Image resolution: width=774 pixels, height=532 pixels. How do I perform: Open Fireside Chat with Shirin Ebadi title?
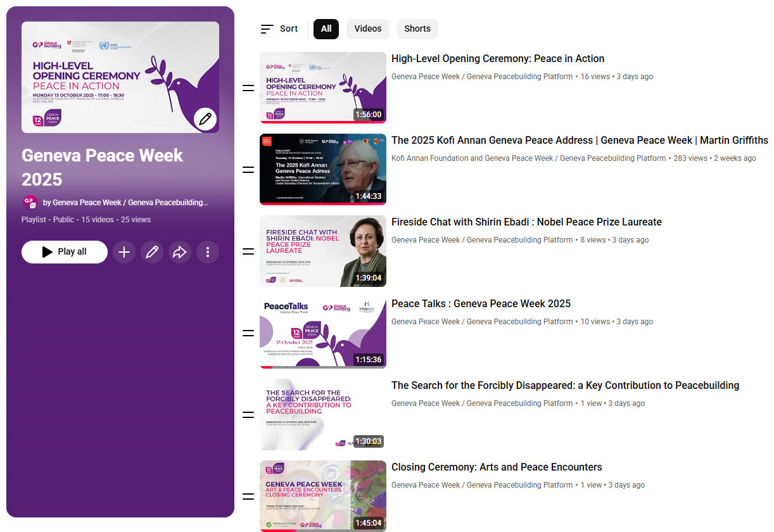click(x=526, y=222)
